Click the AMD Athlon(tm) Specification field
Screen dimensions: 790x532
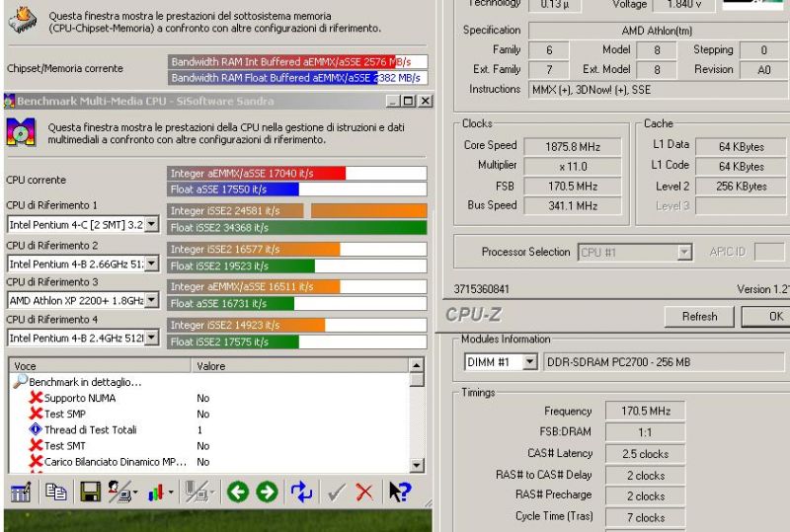click(x=659, y=31)
